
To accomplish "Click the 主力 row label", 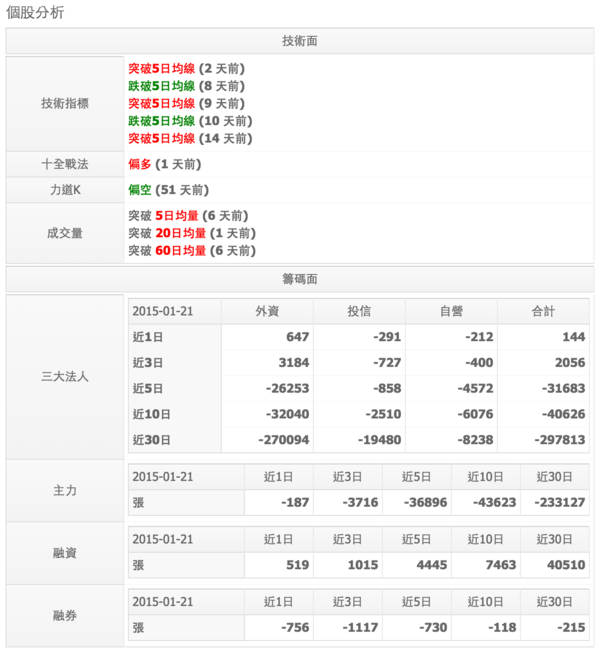I will (x=65, y=491).
